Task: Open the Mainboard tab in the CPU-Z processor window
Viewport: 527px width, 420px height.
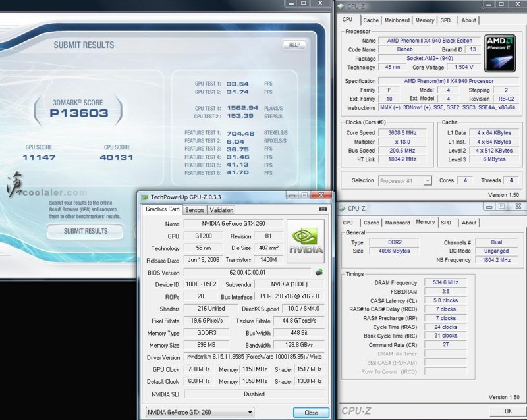Action: click(x=397, y=20)
